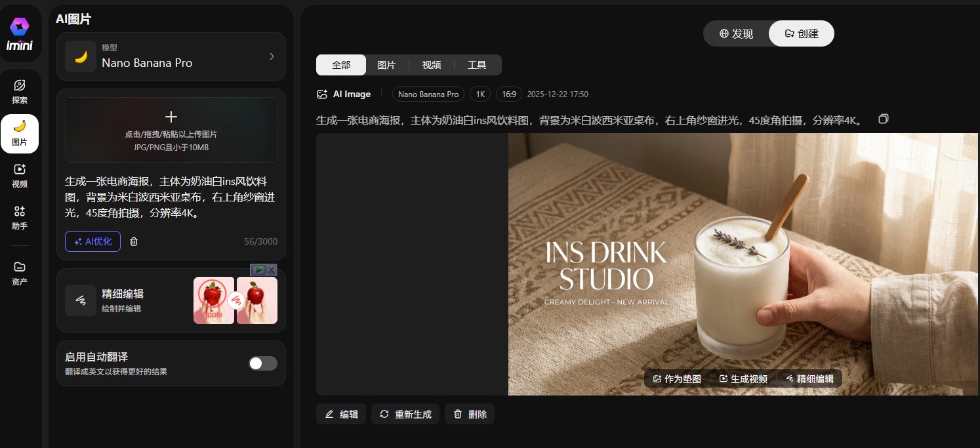The width and height of the screenshot is (980, 448).
Task: Select the 探索 (Explore) sidebar icon
Action: (20, 88)
